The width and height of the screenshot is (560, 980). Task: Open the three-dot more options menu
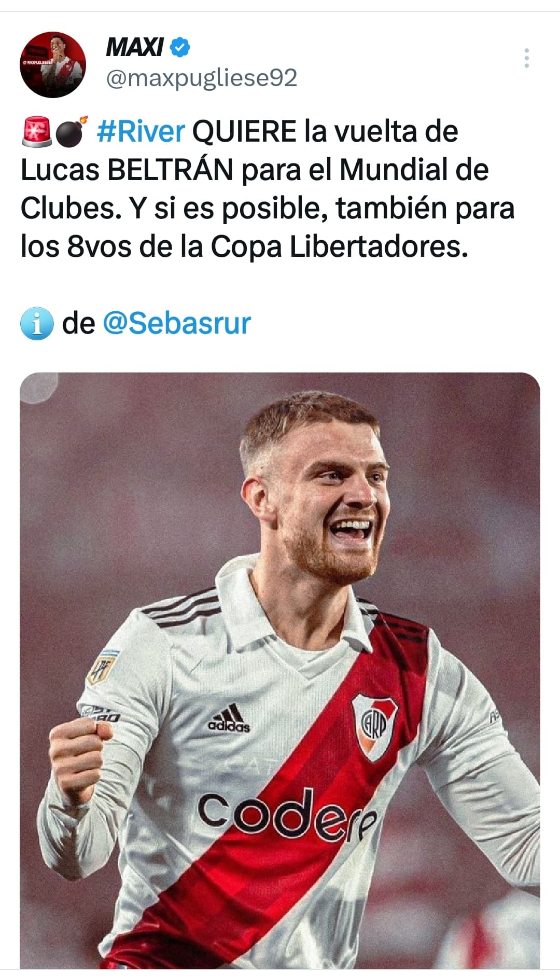(526, 58)
